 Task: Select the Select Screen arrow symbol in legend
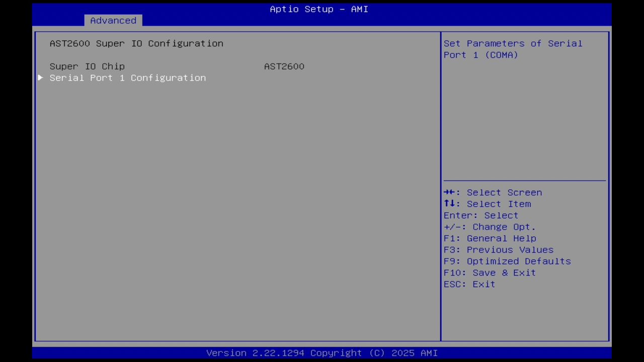point(450,193)
